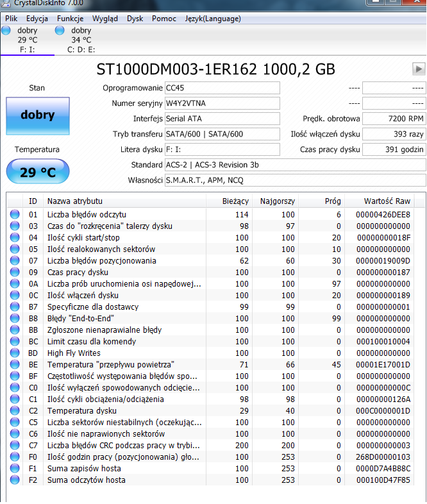Click the Najgorszy column header
The image size is (427, 504).
point(275,201)
